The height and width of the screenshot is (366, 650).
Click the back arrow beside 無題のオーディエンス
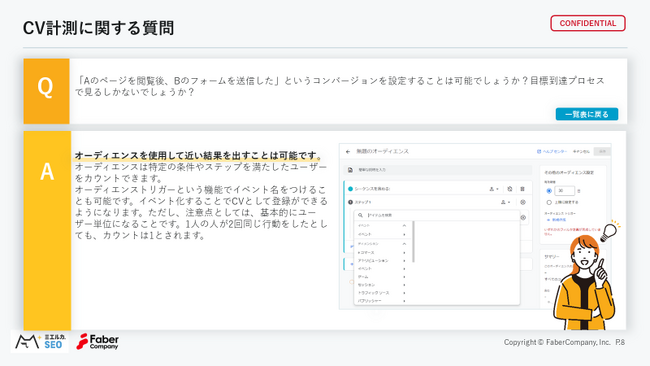(348, 152)
